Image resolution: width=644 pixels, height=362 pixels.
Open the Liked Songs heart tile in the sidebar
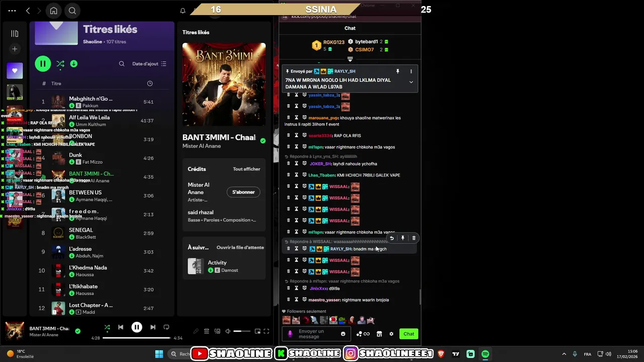pyautogui.click(x=15, y=71)
